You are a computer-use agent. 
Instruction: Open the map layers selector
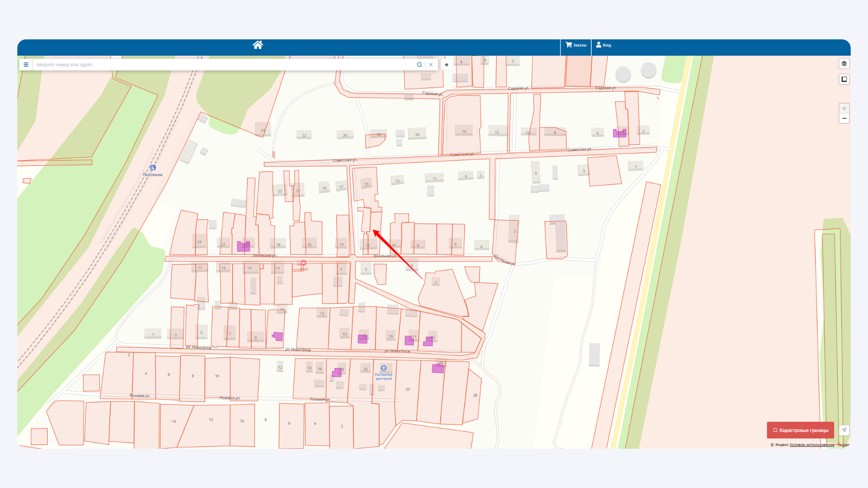pos(844,64)
